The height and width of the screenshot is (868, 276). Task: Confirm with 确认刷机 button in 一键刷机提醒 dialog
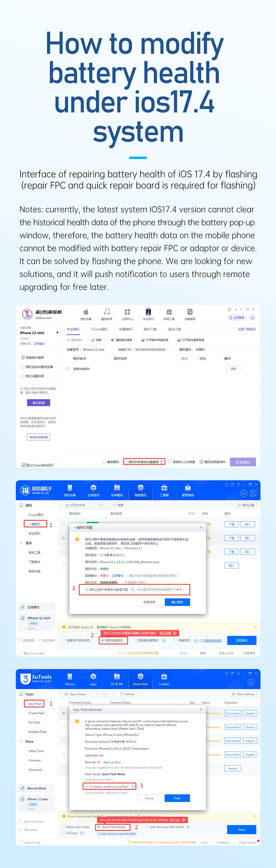(x=177, y=602)
